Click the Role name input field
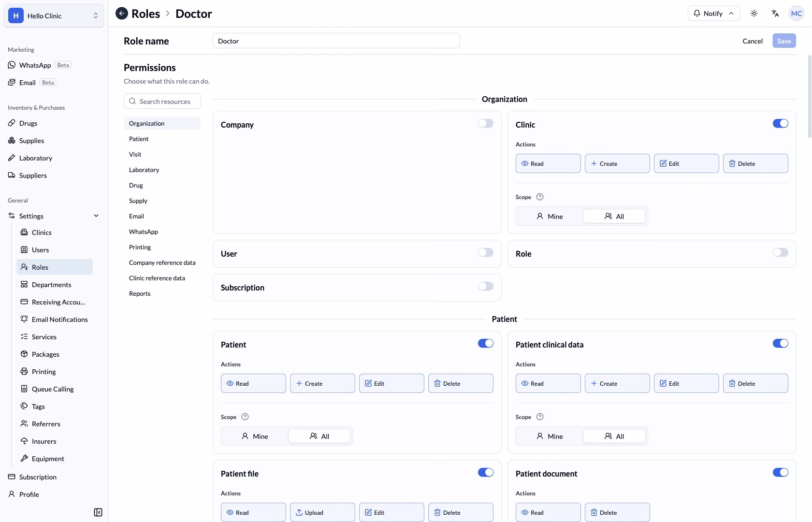Image resolution: width=812 pixels, height=522 pixels. (336, 41)
